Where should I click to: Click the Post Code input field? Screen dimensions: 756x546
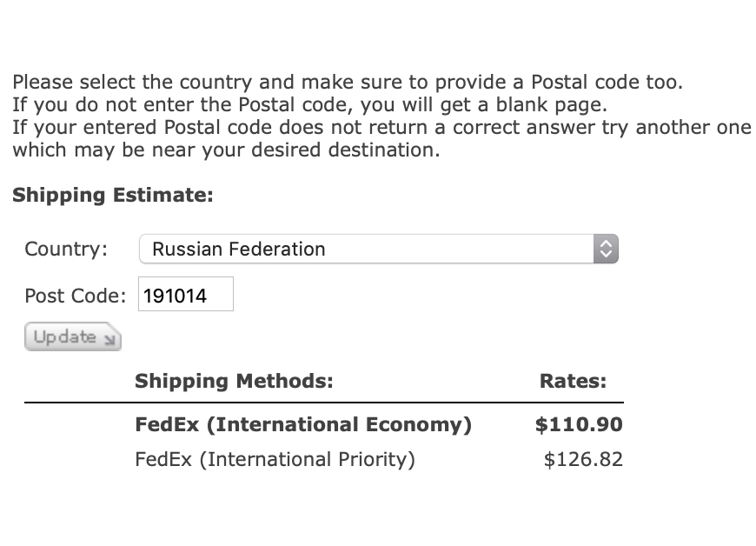(186, 295)
